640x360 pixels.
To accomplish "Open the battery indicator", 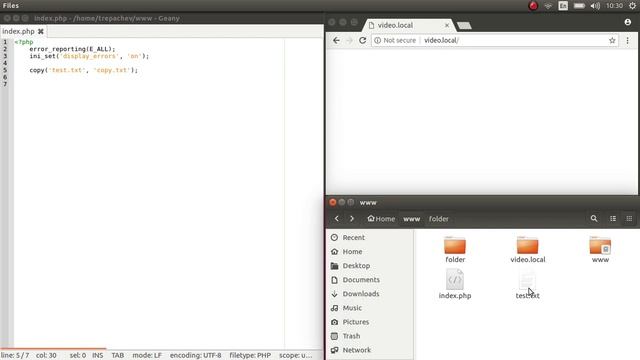I will pyautogui.click(x=579, y=6).
